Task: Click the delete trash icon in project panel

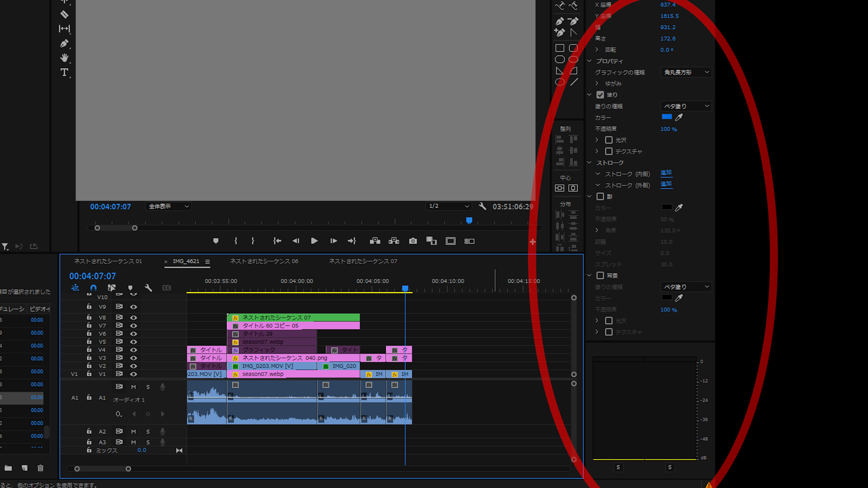Action: (x=40, y=468)
